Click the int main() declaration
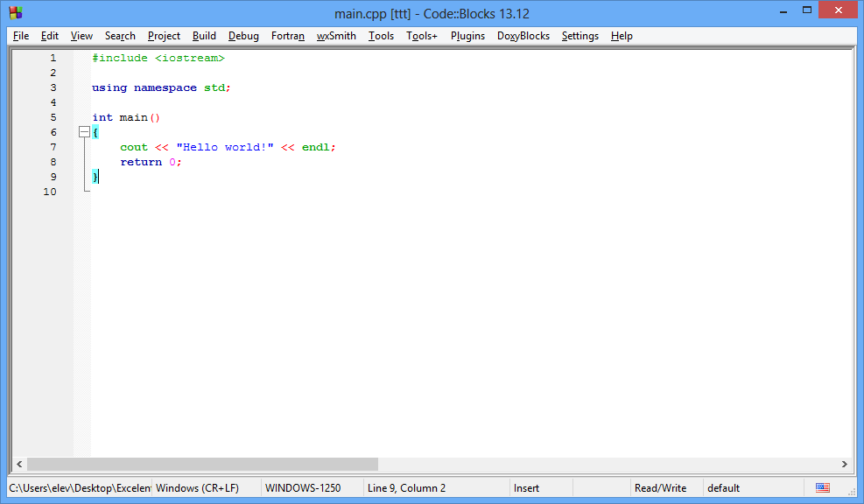Viewport: 864px width, 504px height. [x=126, y=117]
